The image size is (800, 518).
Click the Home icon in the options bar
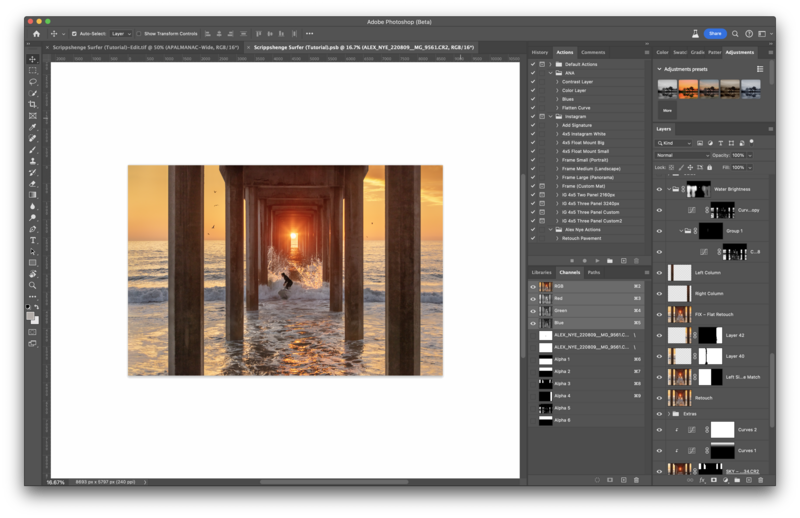pyautogui.click(x=36, y=34)
